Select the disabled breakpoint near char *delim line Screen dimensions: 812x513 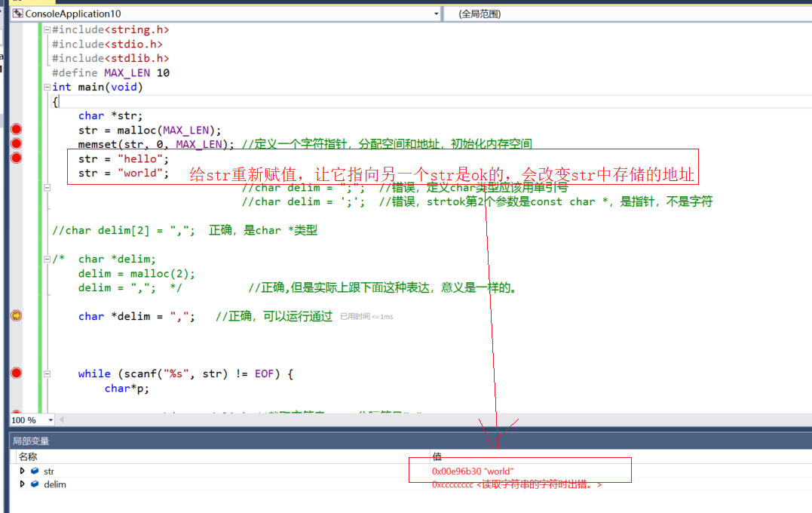[16, 315]
